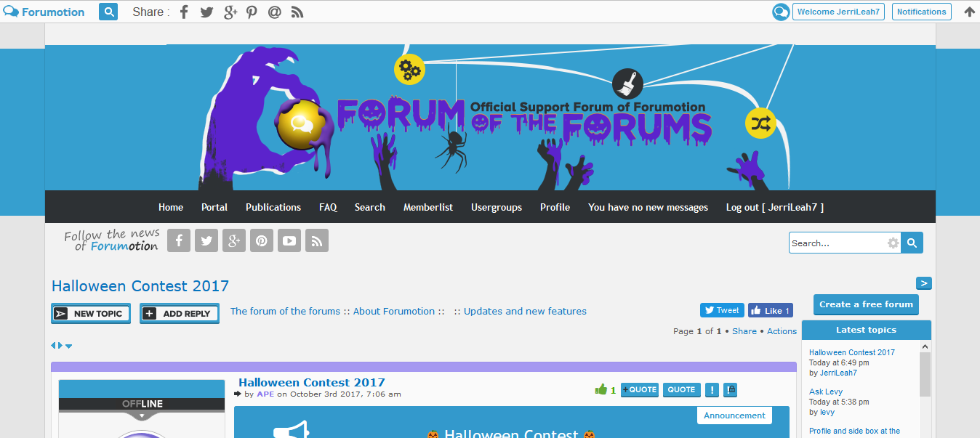Click the QUOTE button on the post
Image resolution: width=980 pixels, height=438 pixels.
tap(682, 389)
